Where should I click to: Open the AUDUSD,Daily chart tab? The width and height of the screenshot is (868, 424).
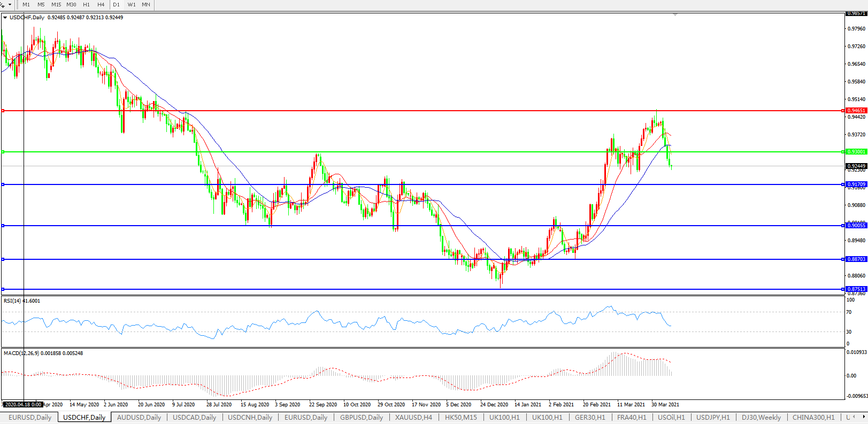click(139, 418)
